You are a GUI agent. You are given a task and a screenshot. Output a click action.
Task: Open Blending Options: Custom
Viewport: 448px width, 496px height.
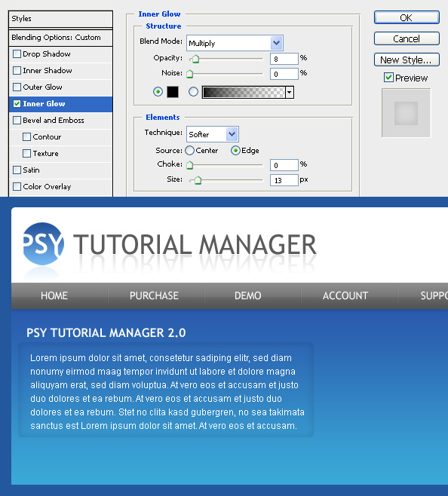(61, 38)
